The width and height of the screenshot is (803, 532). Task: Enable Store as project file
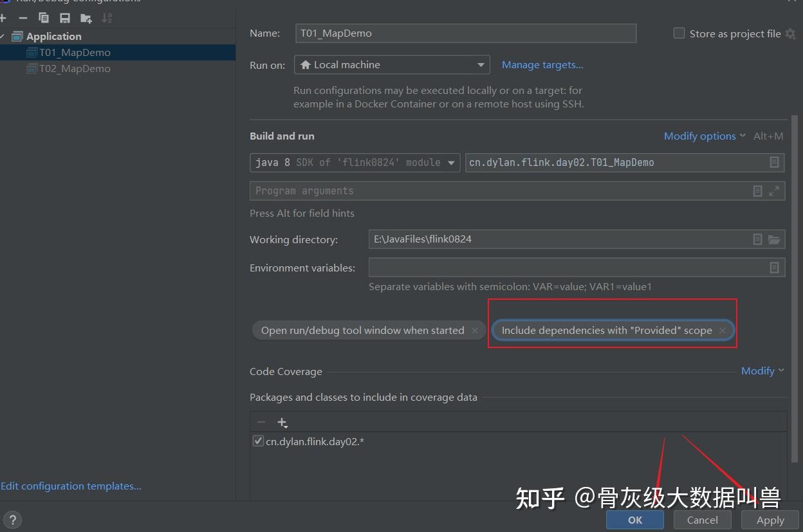click(x=679, y=33)
